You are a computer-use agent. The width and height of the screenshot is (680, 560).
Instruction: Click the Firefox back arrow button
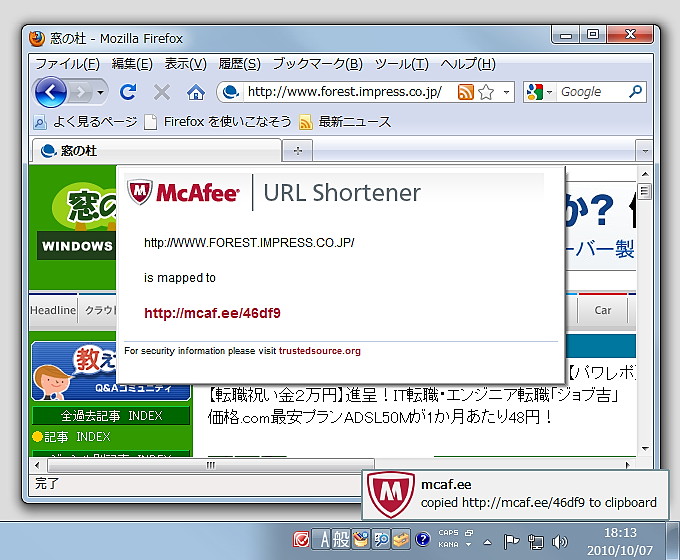51,92
